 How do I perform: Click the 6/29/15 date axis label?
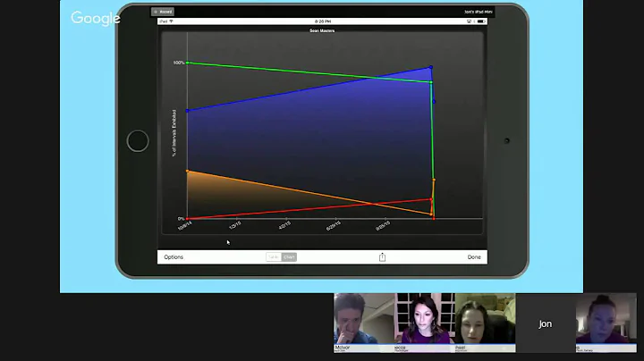[x=333, y=225]
